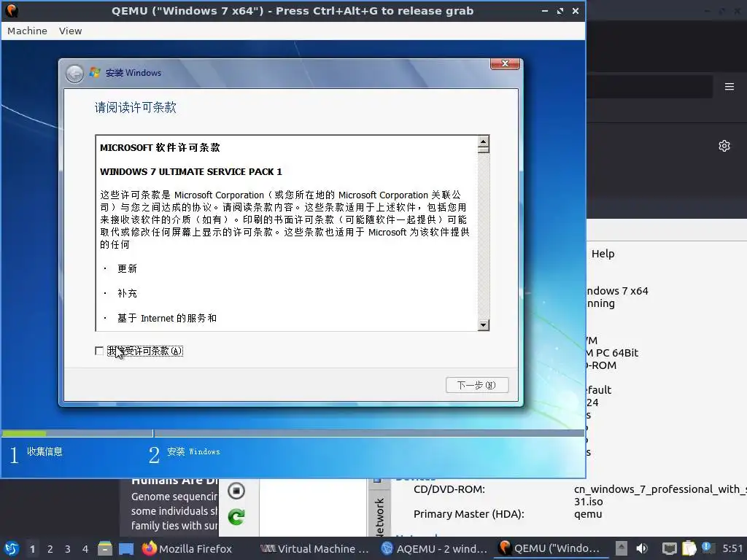Click the clipboard tray icon
This screenshot has height=560, width=747.
(x=689, y=548)
